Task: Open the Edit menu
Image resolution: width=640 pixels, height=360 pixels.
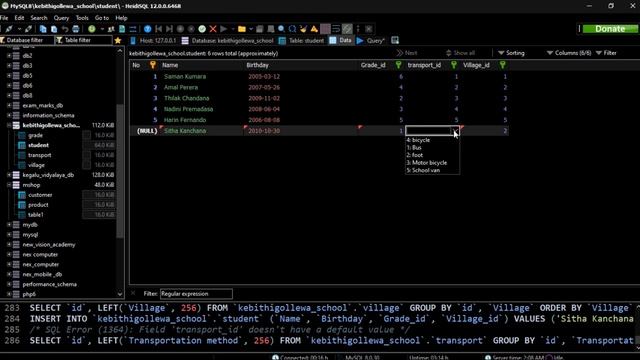Action: [19, 18]
